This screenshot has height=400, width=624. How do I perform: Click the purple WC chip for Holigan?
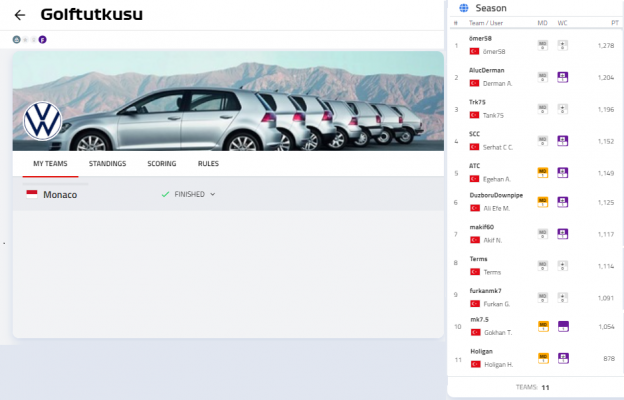point(563,358)
